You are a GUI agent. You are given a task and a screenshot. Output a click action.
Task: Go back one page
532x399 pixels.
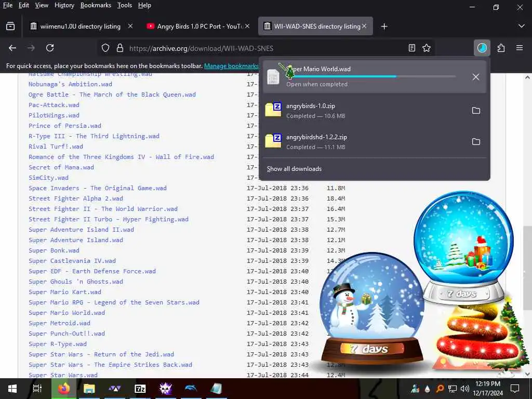(x=12, y=48)
